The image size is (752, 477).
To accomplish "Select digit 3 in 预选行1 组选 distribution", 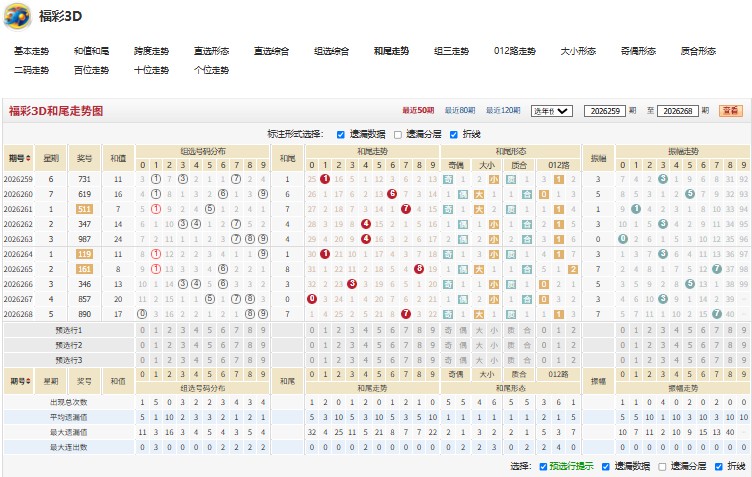I will coord(183,330).
